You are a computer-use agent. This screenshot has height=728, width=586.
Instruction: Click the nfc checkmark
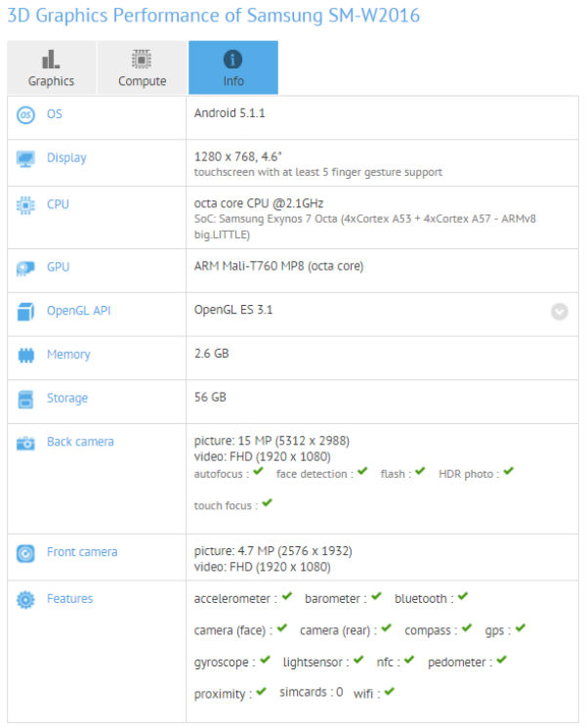tap(409, 660)
